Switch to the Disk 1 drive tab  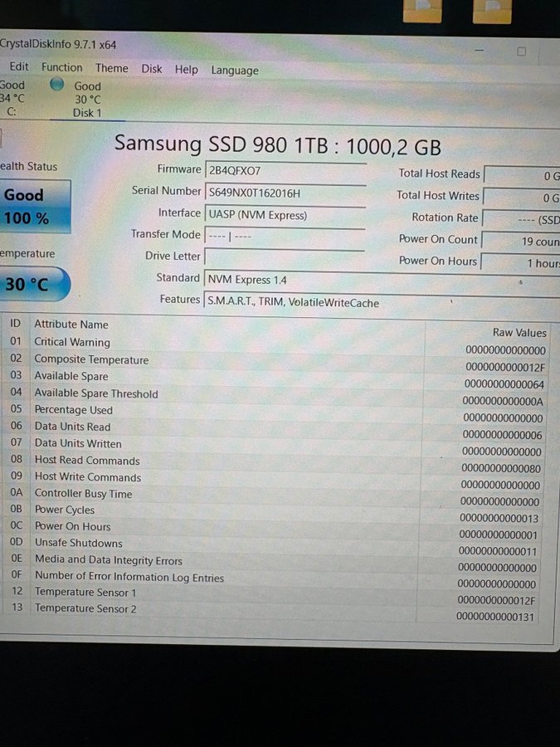pos(86,100)
